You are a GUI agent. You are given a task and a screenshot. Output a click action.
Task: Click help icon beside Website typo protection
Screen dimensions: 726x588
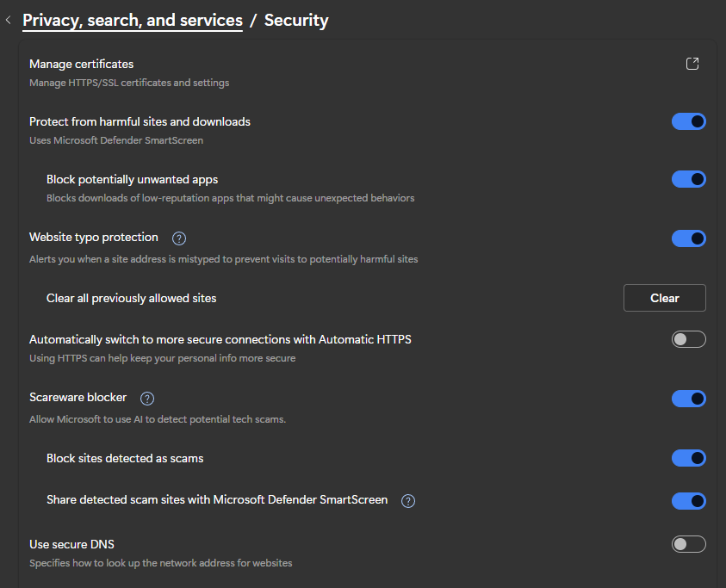179,238
